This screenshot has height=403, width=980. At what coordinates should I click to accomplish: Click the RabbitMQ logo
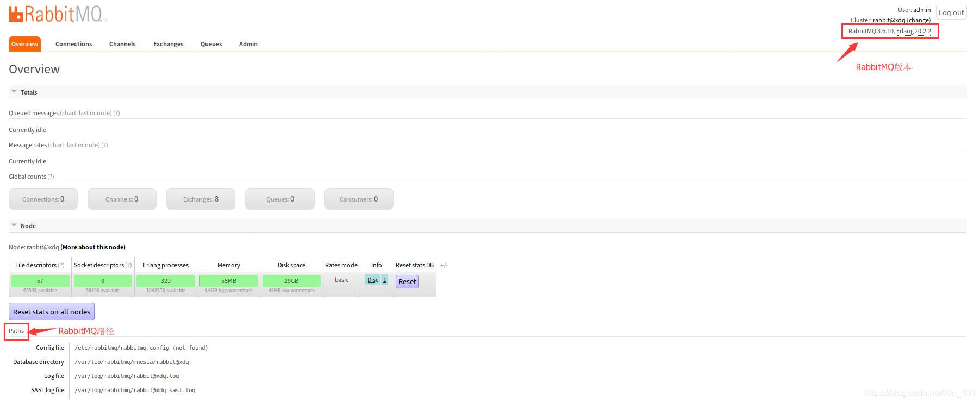click(58, 14)
